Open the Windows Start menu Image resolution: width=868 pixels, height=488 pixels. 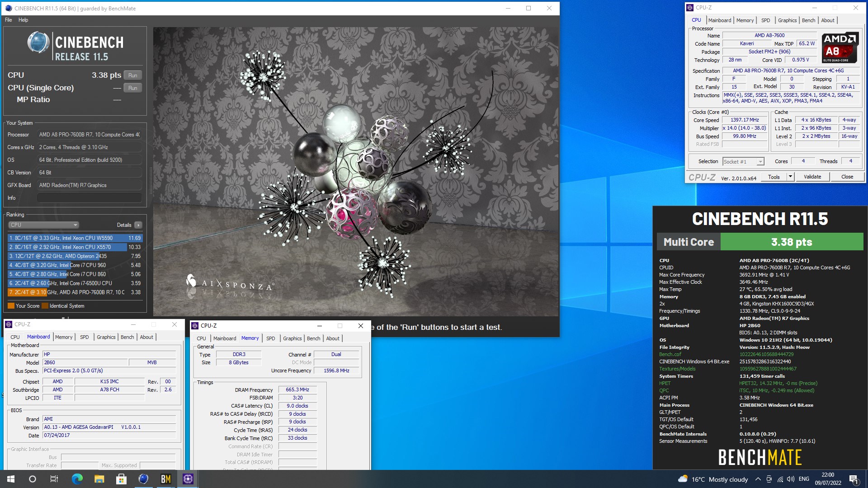point(11,479)
